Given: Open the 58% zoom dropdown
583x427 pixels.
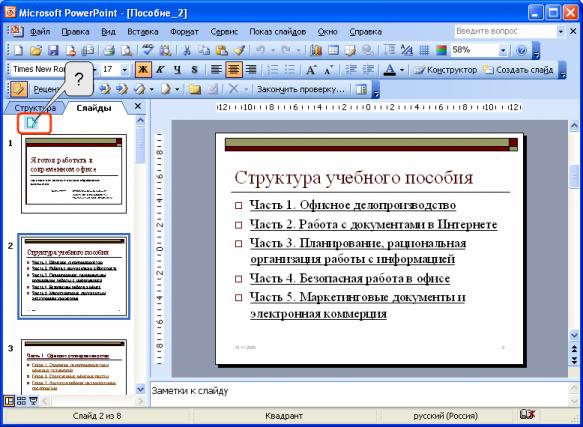Looking at the screenshot, I should point(503,50).
